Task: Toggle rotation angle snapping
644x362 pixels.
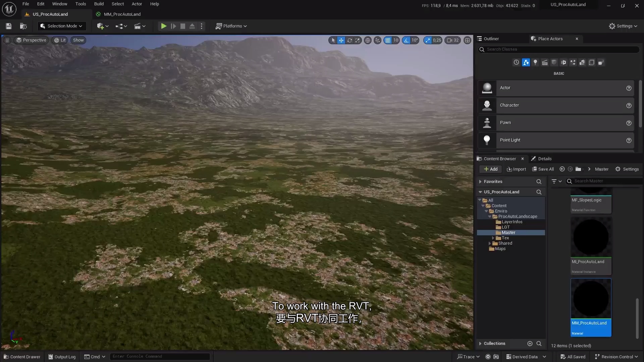Action: [x=407, y=40]
